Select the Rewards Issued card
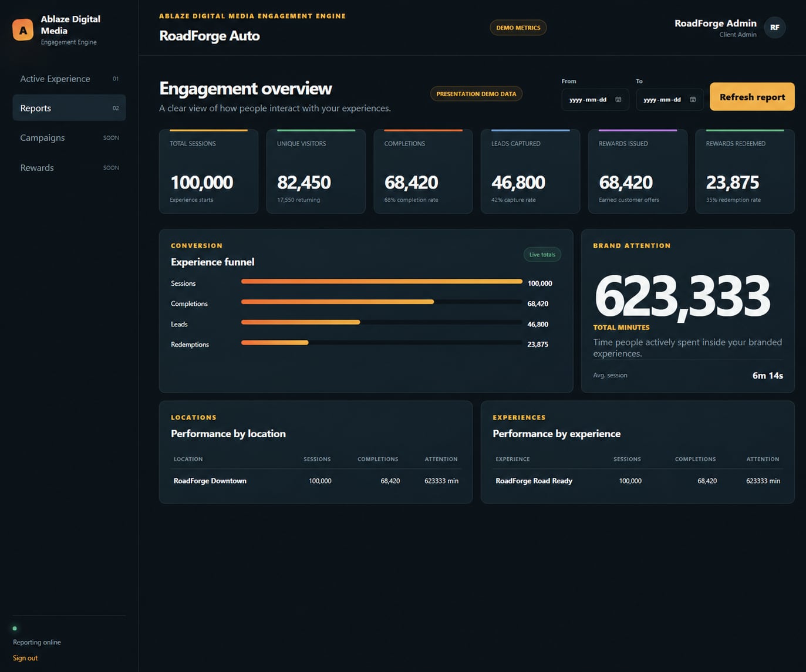 (x=638, y=171)
